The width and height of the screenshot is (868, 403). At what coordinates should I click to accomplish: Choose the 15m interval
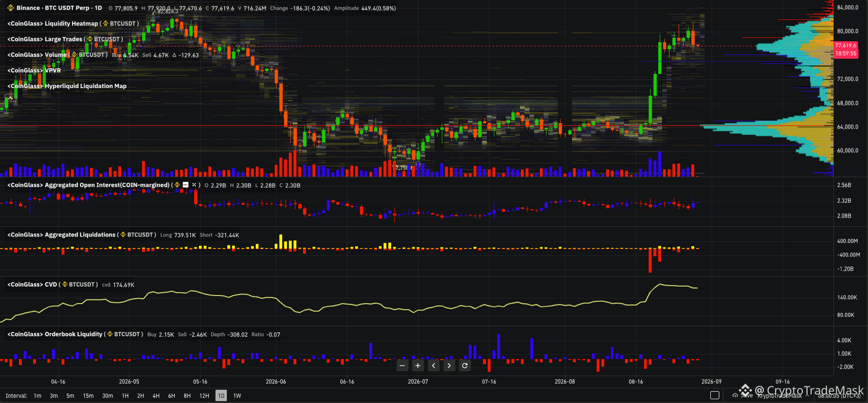coord(88,396)
